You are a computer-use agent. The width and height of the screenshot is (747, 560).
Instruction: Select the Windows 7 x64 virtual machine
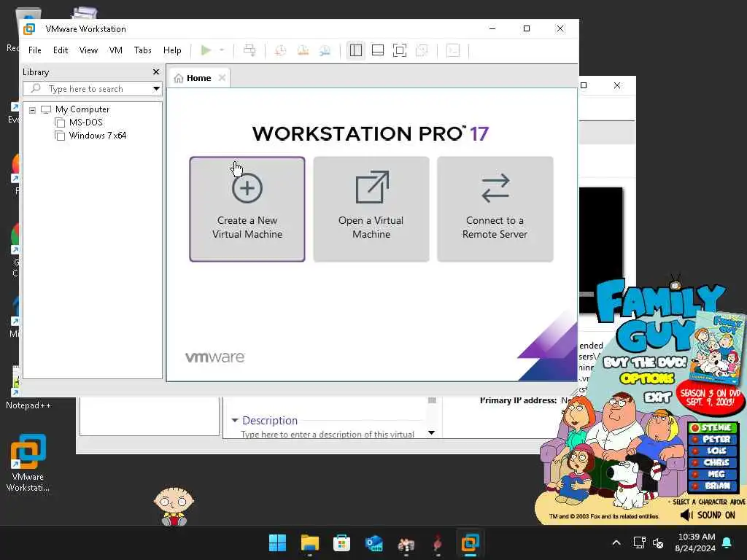(97, 136)
